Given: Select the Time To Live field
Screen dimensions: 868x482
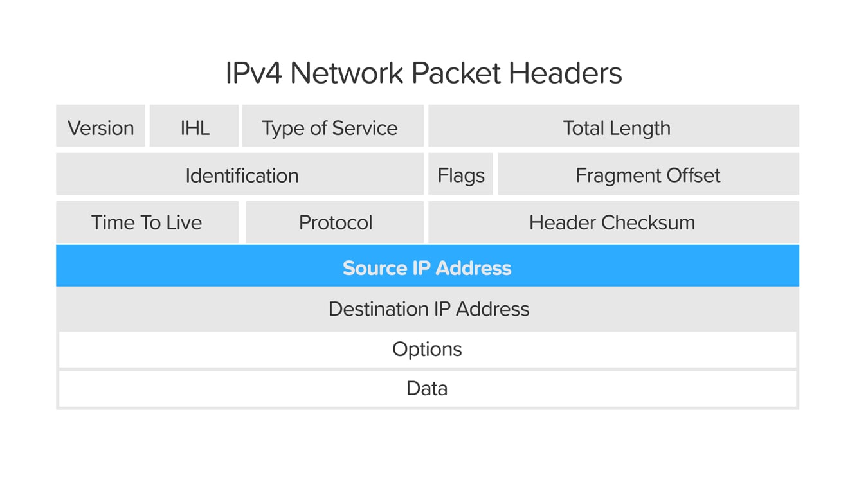Looking at the screenshot, I should click(147, 222).
